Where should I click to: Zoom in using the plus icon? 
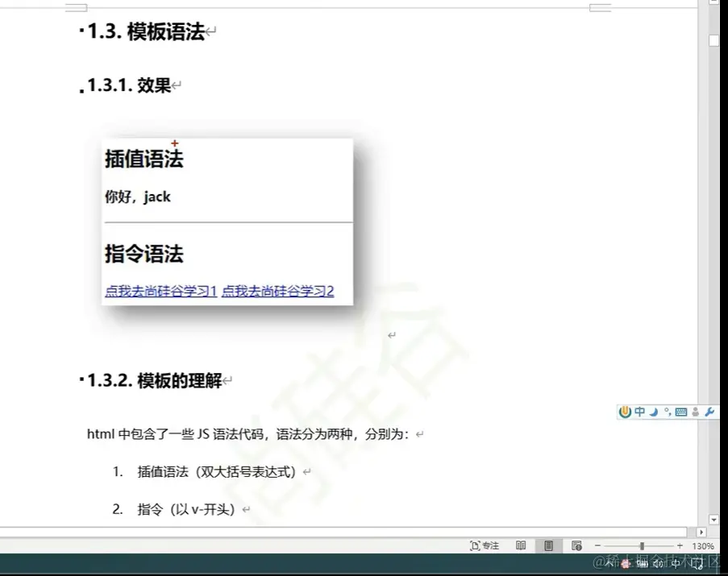tap(680, 545)
